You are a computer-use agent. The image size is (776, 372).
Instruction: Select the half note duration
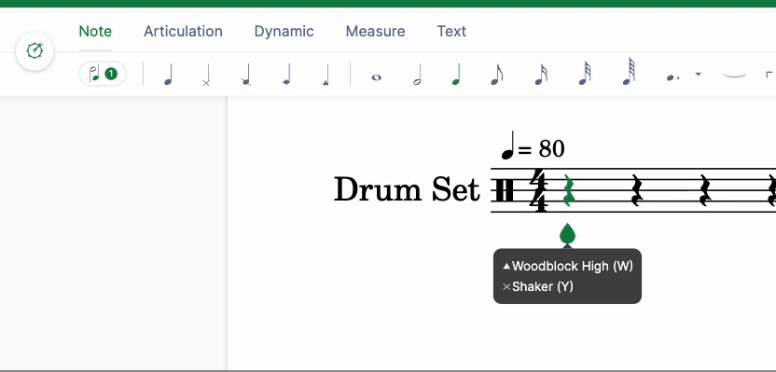coord(417,75)
